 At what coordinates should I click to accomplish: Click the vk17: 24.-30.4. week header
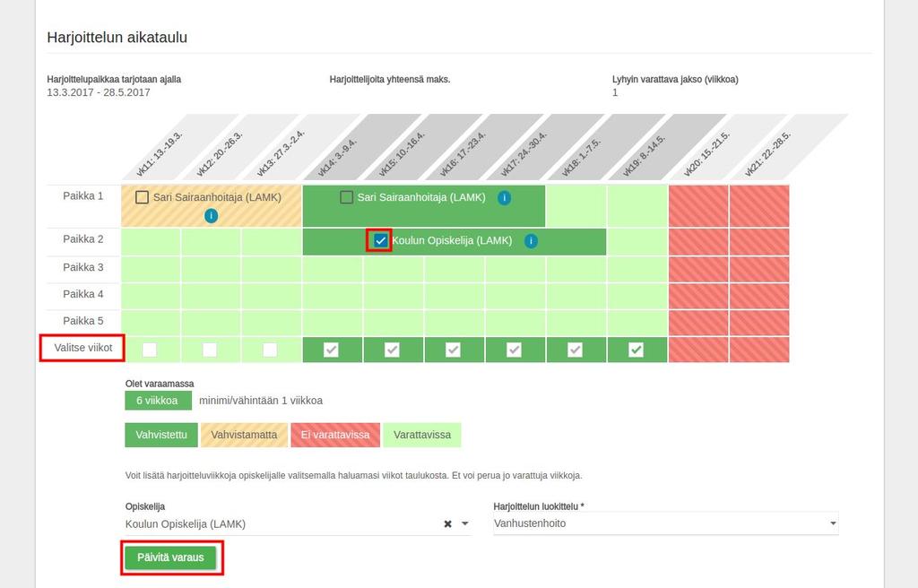524,153
